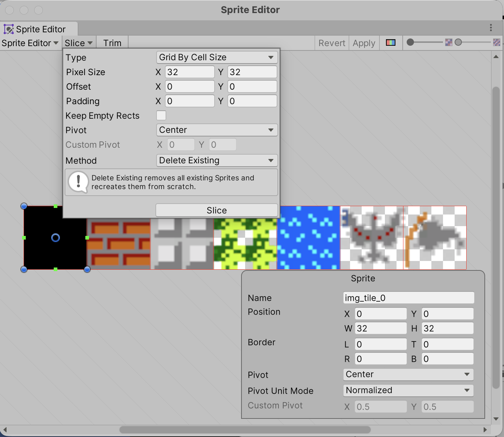Open the Pivot Unit Mode dropdown
This screenshot has height=437, width=504.
point(408,390)
